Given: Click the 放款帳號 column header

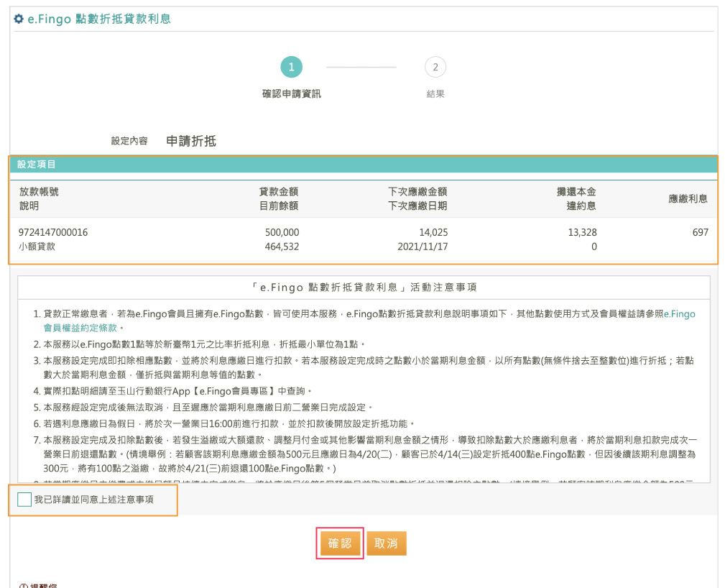Looking at the screenshot, I should [39, 191].
